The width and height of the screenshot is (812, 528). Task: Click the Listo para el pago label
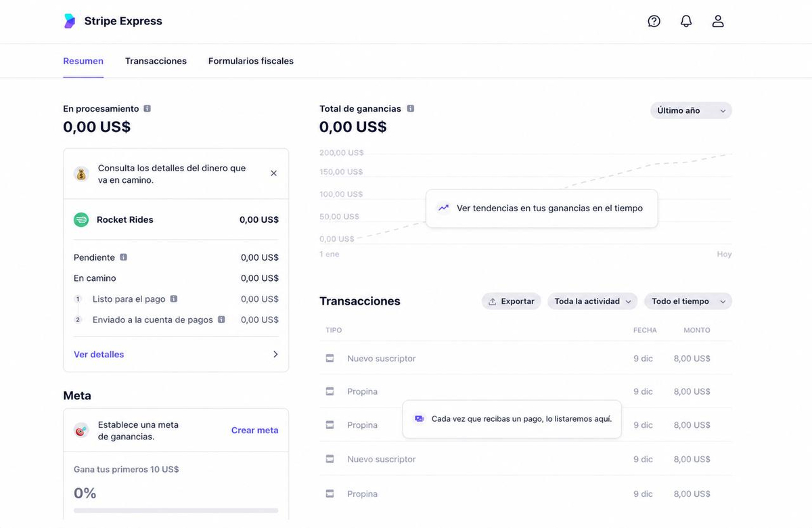click(x=129, y=299)
